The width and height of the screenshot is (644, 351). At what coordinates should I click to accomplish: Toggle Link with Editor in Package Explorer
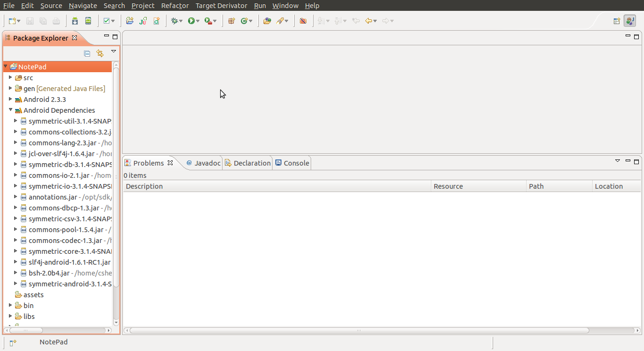tap(100, 53)
